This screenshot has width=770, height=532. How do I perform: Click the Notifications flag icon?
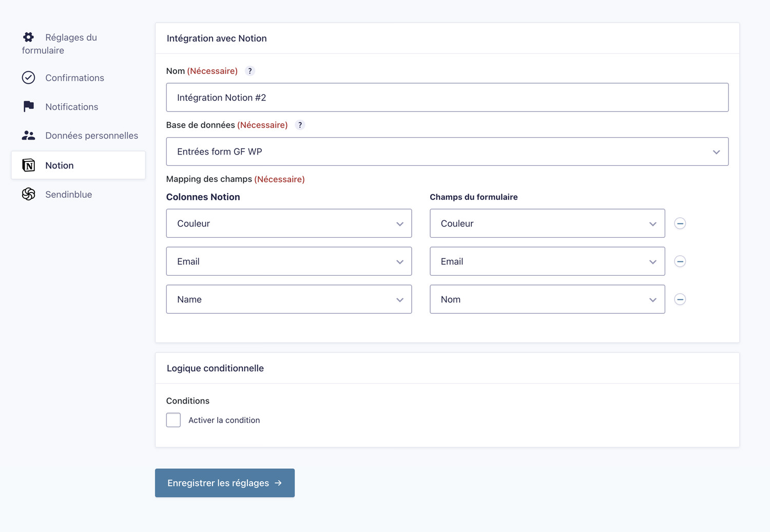(x=29, y=106)
